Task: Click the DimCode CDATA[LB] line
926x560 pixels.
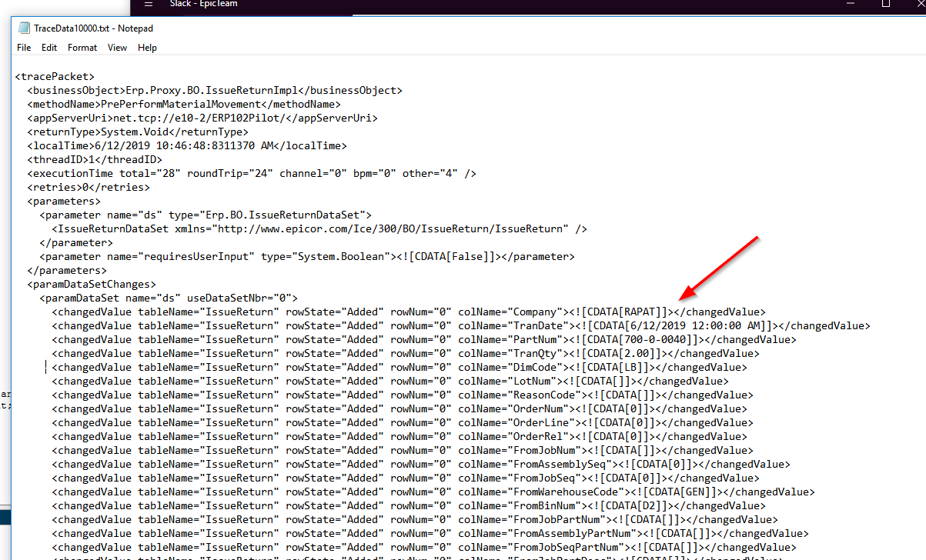Action: tap(399, 368)
